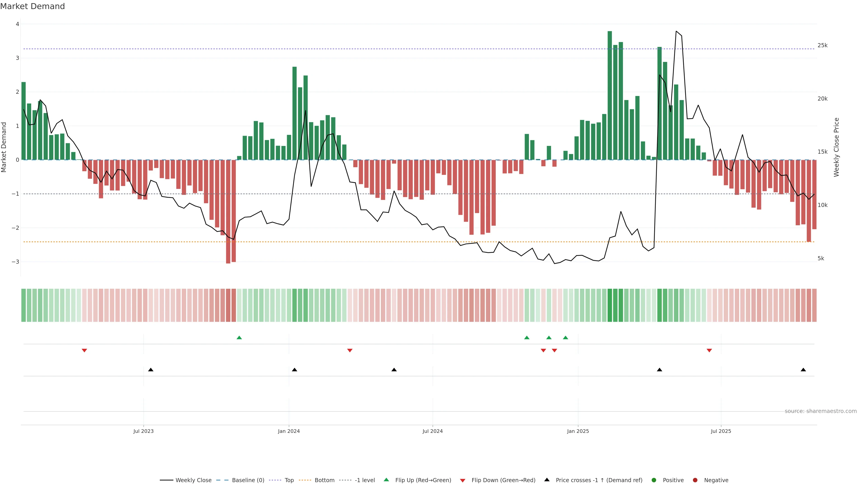The height and width of the screenshot is (488, 868).
Task: Click the first green flip-up marker after Jul 2023
Action: coord(239,338)
